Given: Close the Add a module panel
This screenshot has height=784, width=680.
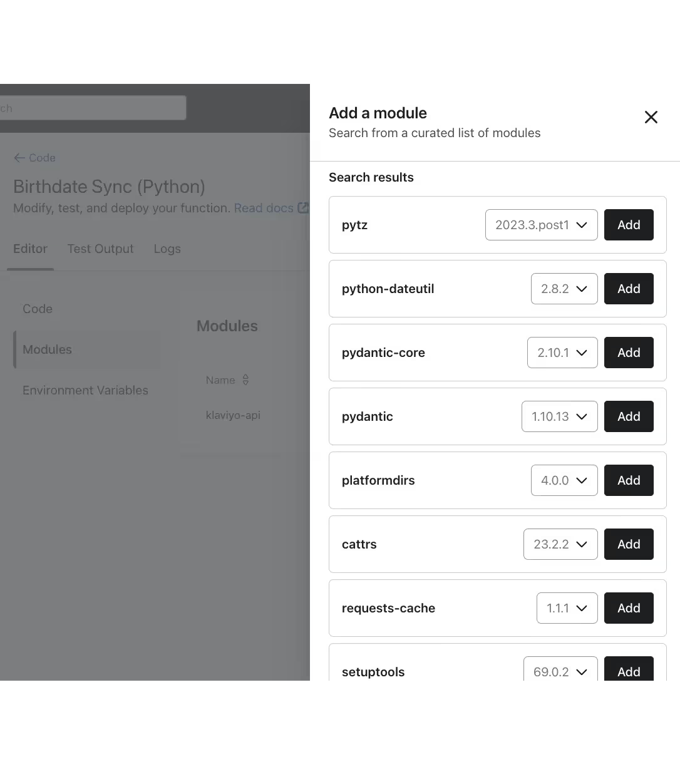Looking at the screenshot, I should pyautogui.click(x=651, y=117).
